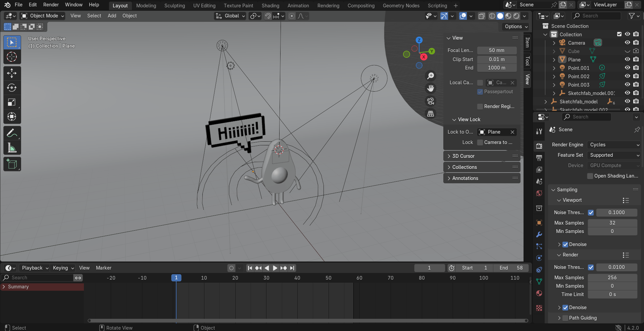This screenshot has width=644, height=331.
Task: Select the Cursor tool in toolbar
Action: 12,57
